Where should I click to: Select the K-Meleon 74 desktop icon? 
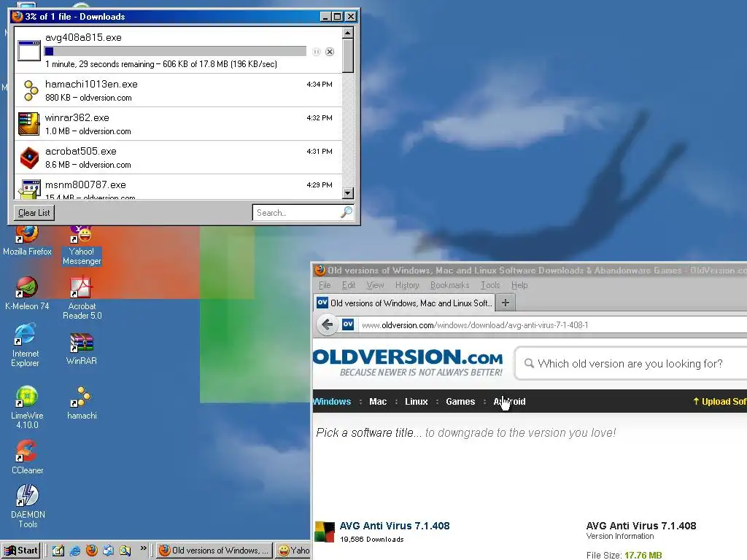tap(27, 293)
